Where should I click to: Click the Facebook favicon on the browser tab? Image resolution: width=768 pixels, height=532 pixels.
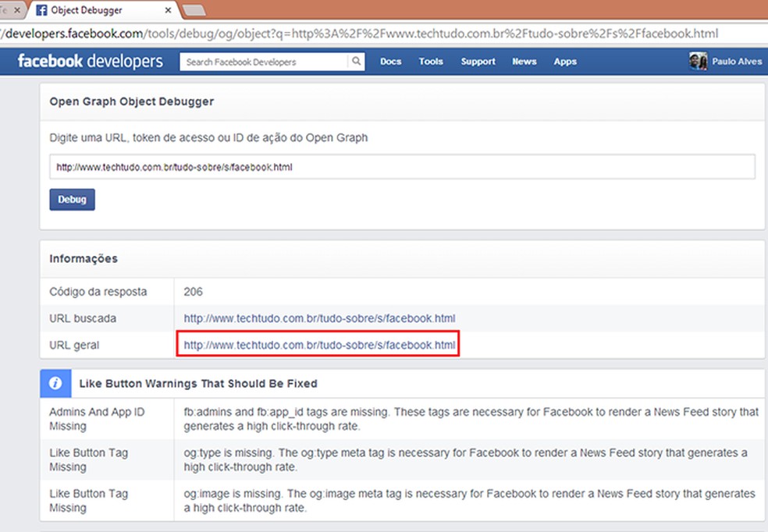(x=39, y=11)
